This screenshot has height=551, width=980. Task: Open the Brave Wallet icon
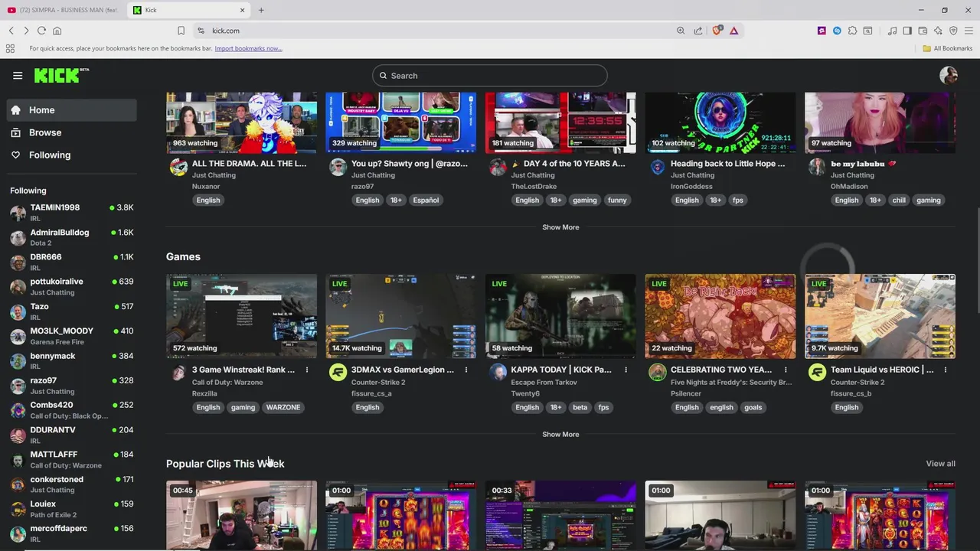(x=923, y=31)
